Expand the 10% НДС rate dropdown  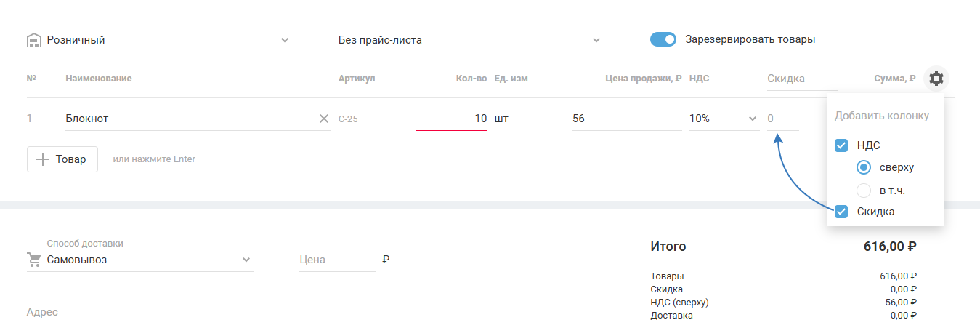(753, 119)
